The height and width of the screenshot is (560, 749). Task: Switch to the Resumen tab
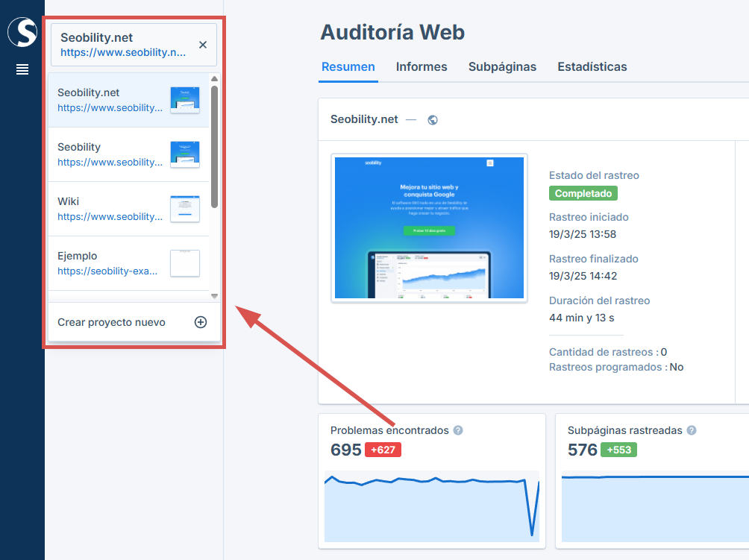click(348, 67)
